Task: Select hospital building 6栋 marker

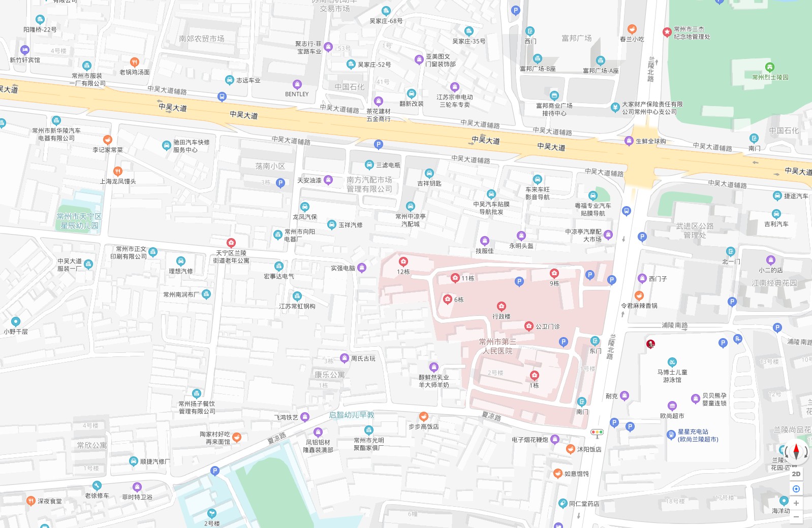Action: (x=448, y=300)
